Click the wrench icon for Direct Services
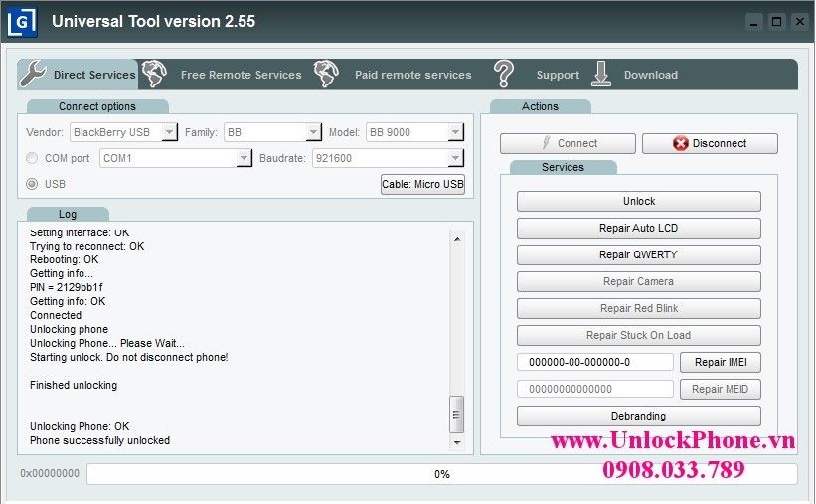Image resolution: width=816 pixels, height=504 pixels. [33, 74]
